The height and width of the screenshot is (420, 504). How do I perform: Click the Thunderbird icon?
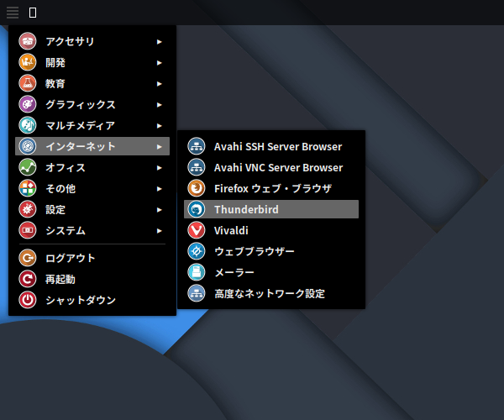click(x=197, y=209)
